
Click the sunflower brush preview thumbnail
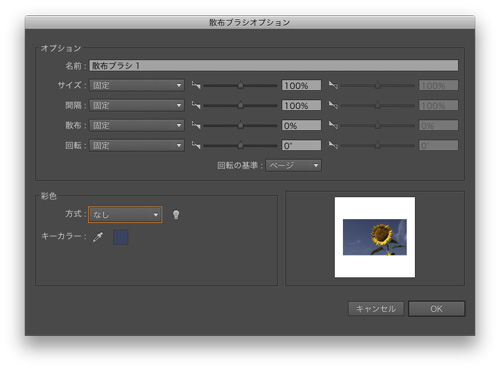[x=375, y=237]
